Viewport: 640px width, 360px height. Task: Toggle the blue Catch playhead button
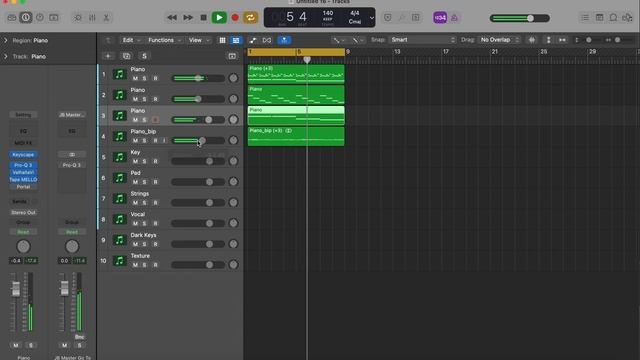point(284,40)
